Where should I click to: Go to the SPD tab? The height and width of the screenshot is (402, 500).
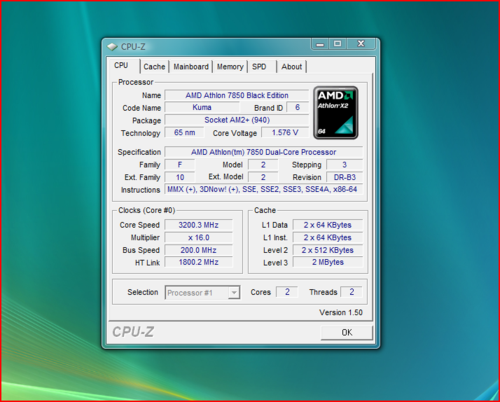click(x=259, y=67)
